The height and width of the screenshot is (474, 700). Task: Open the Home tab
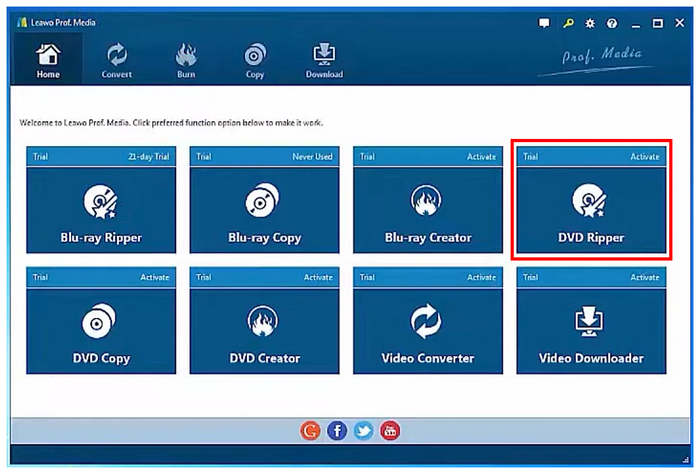click(48, 60)
